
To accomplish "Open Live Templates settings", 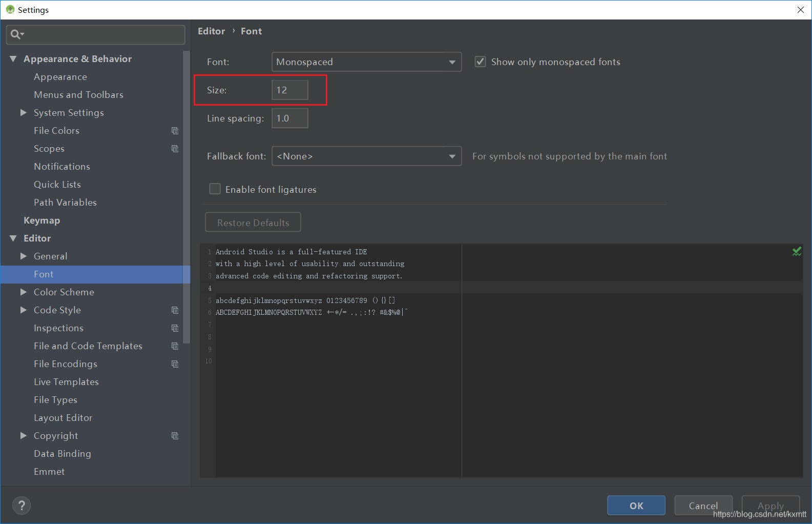I will pos(66,382).
